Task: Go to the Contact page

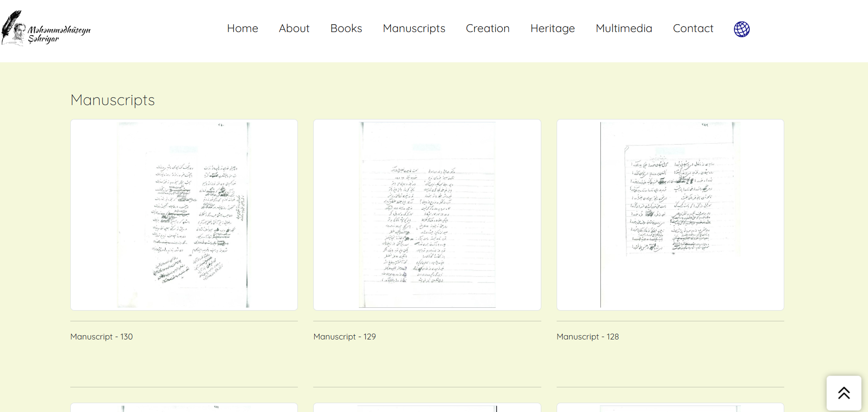Action: (x=693, y=28)
